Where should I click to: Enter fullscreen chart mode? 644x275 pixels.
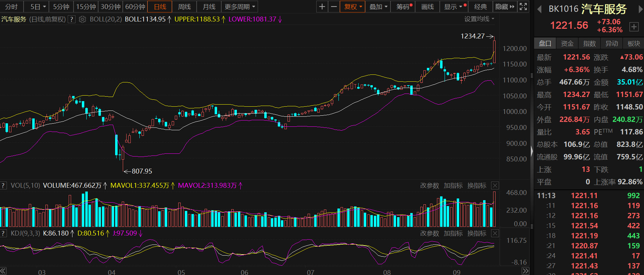(523, 7)
